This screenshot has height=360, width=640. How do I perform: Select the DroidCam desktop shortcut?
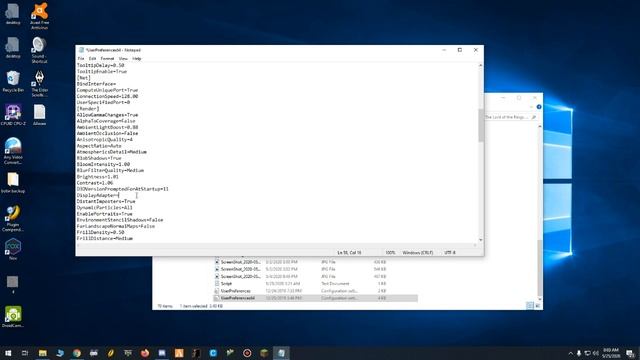tap(13, 317)
